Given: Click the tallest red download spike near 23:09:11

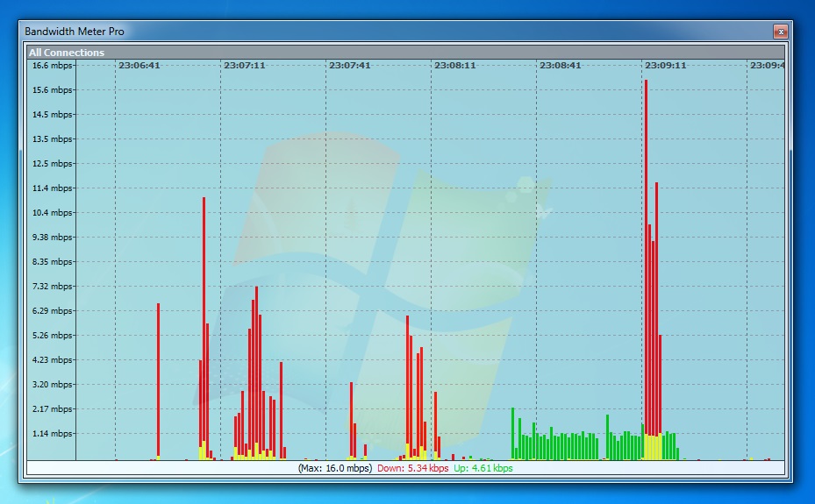Looking at the screenshot, I should pyautogui.click(x=646, y=257).
